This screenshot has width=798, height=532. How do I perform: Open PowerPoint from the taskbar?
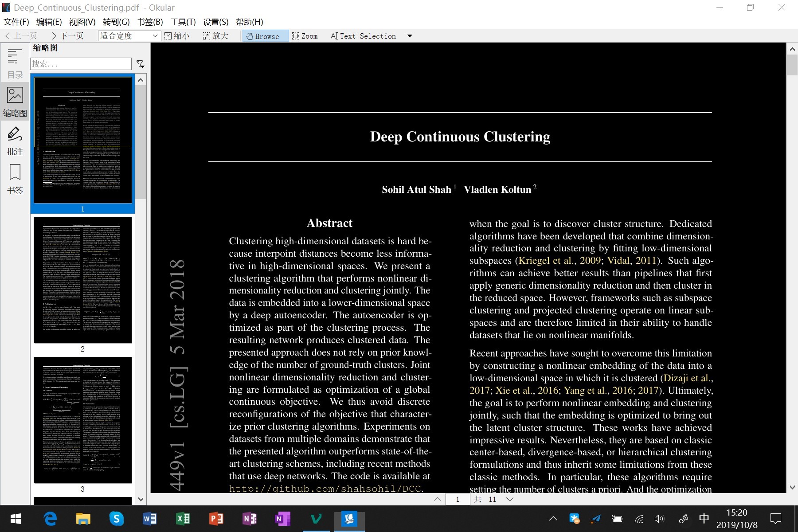click(216, 519)
